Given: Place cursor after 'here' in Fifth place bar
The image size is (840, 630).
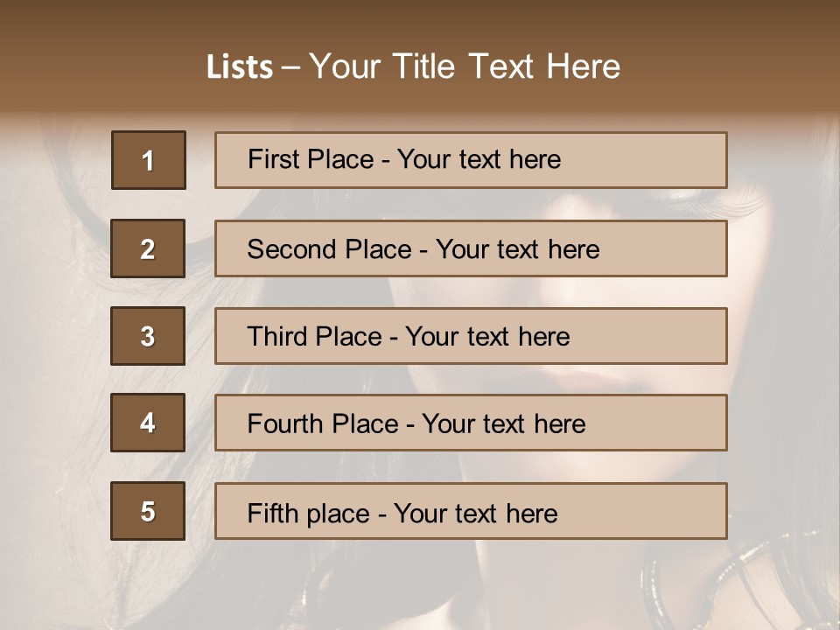Looking at the screenshot, I should point(558,513).
